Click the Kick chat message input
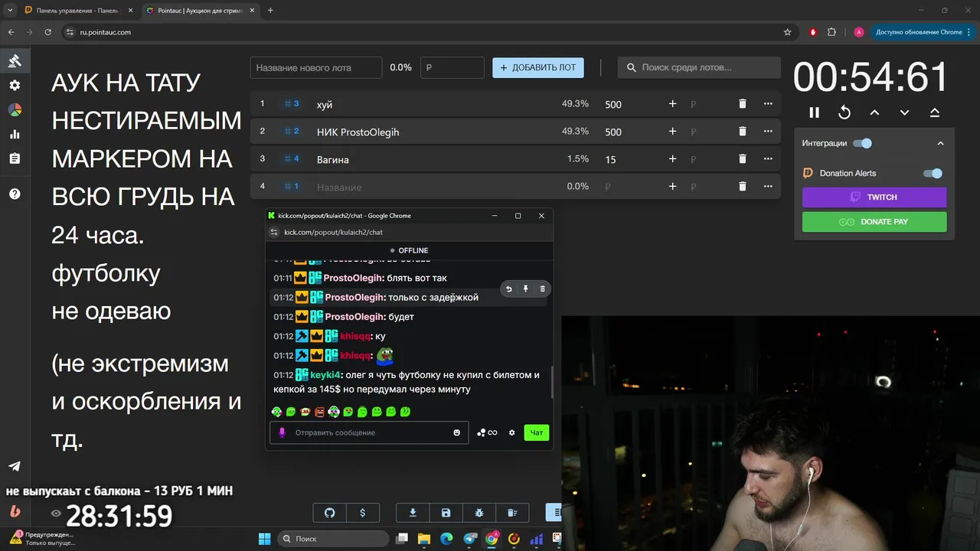The image size is (980, 551). [369, 432]
